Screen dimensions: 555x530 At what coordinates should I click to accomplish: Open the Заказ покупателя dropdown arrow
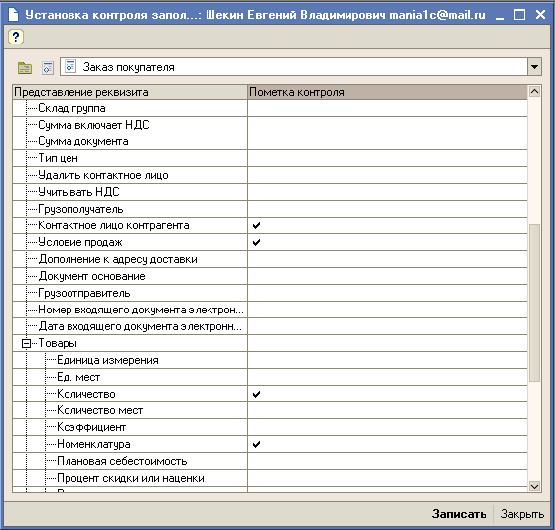coord(534,67)
